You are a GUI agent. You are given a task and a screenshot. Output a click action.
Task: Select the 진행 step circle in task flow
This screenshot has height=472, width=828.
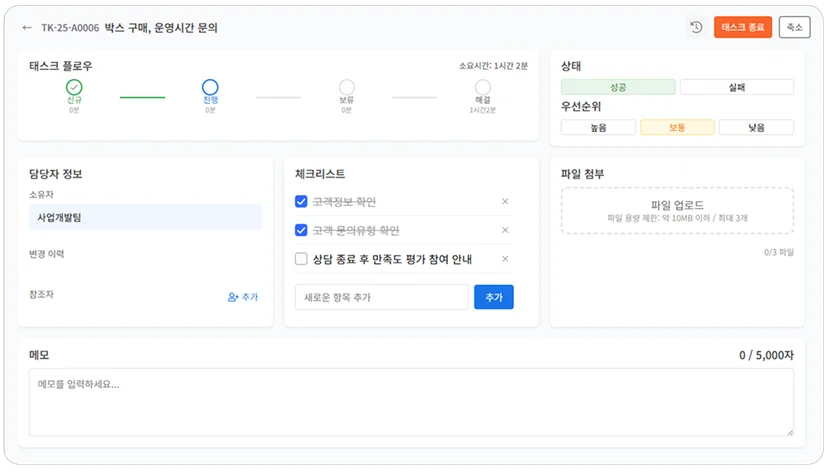click(x=210, y=87)
